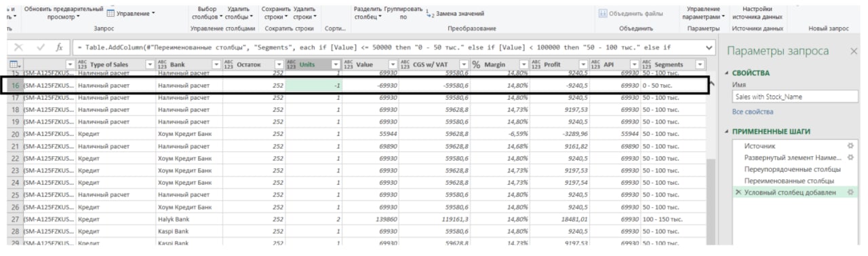Click the data type icon of Type of Sales column

(x=83, y=64)
